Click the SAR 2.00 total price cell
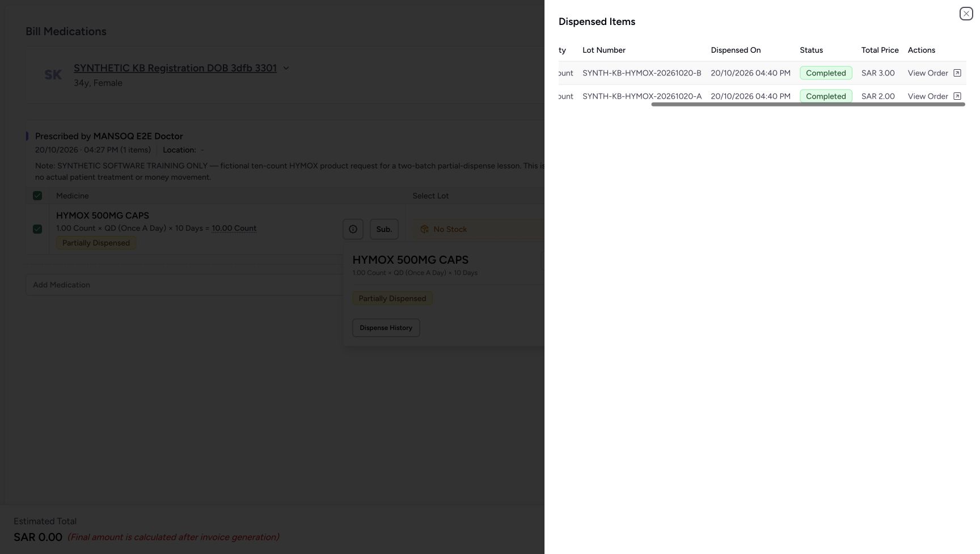Viewport: 980px width, 554px height. click(x=878, y=96)
